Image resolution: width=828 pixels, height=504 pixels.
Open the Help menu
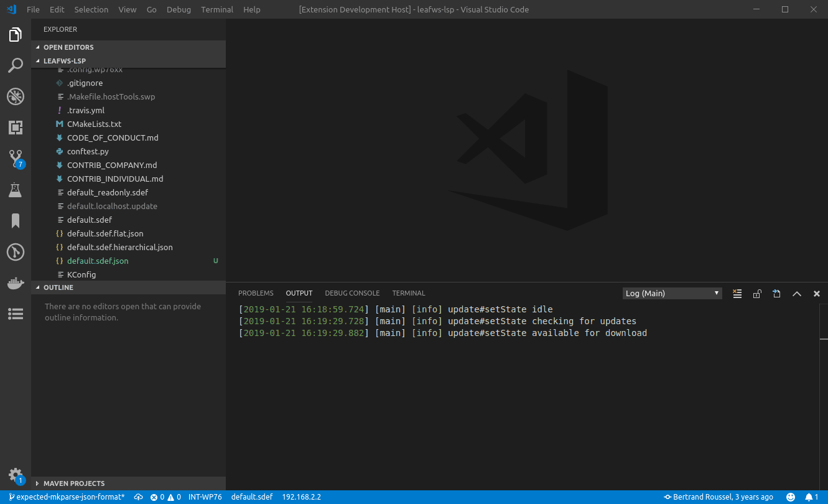[x=252, y=9]
